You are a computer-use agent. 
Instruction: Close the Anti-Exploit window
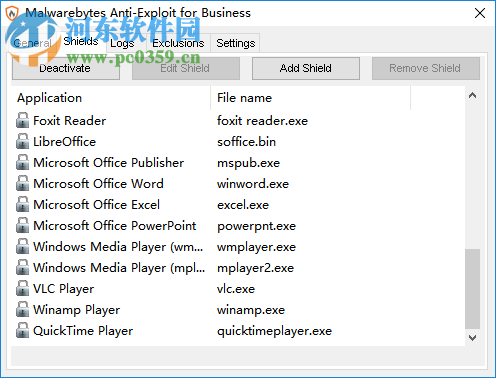click(480, 13)
